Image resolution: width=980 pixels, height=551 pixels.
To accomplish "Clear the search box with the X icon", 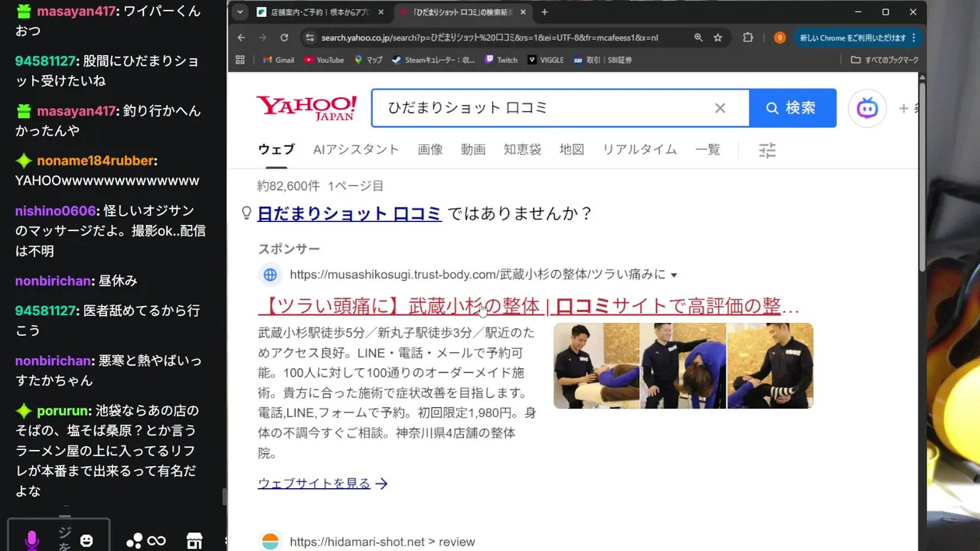I will 720,108.
